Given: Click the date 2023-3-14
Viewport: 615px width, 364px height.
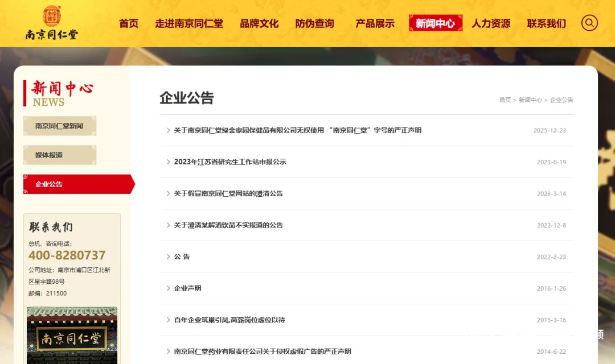Looking at the screenshot, I should coord(551,193).
